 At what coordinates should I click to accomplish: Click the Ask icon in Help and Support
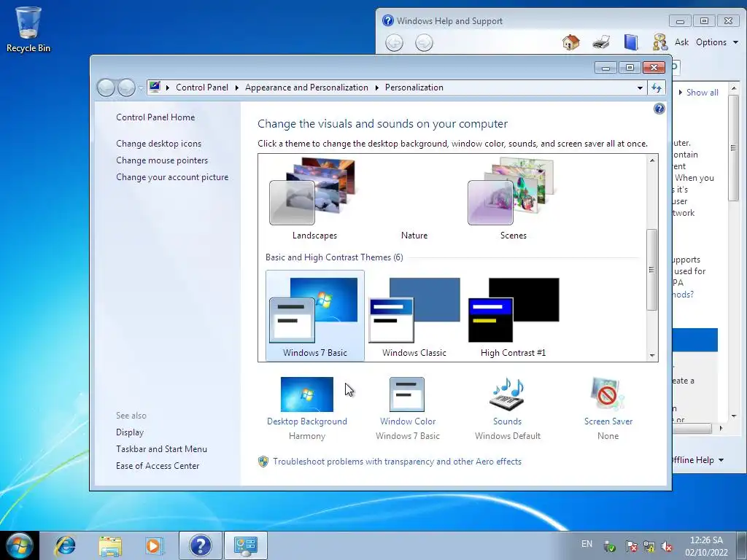click(x=660, y=42)
